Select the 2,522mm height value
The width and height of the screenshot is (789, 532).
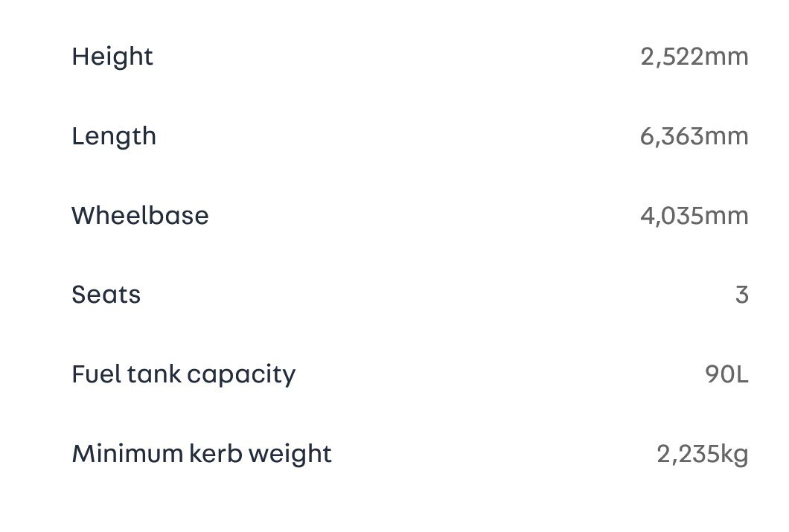click(694, 57)
